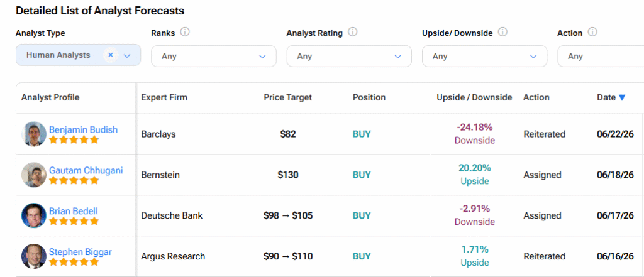
Task: Click the Upside/Downside filter info icon
Action: pyautogui.click(x=502, y=32)
